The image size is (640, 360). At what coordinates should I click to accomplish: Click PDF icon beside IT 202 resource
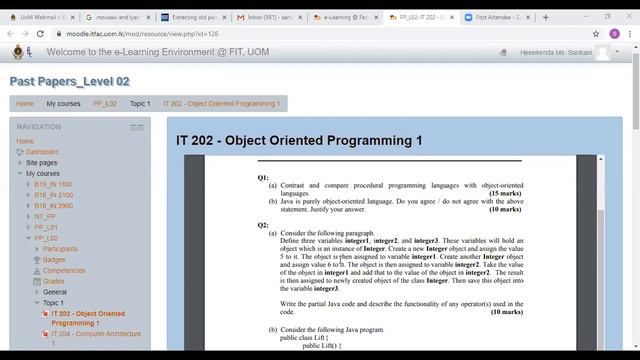[45, 313]
